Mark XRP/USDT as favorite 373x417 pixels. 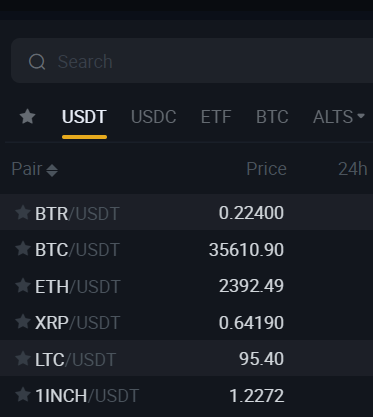tap(23, 322)
